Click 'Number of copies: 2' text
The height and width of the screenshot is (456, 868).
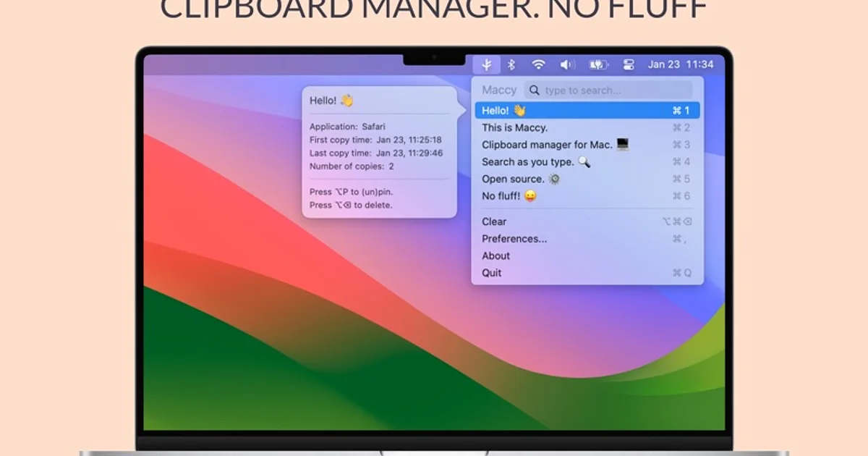coord(352,166)
